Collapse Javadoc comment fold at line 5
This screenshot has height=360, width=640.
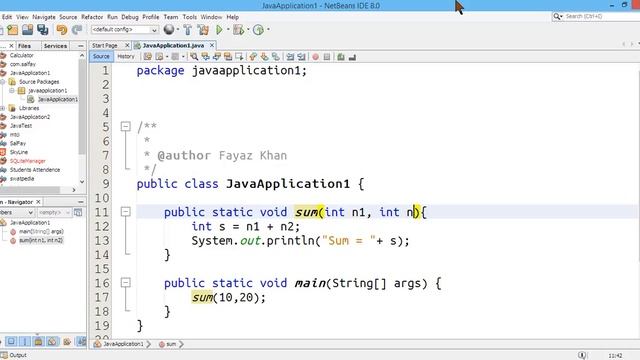pos(126,127)
